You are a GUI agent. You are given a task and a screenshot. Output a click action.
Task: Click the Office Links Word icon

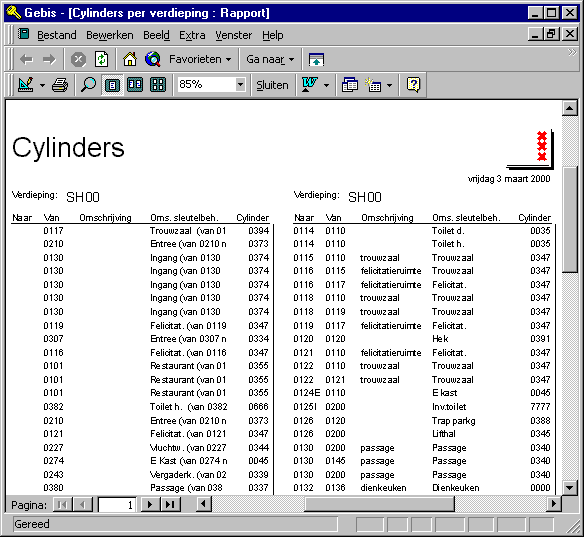[x=310, y=85]
